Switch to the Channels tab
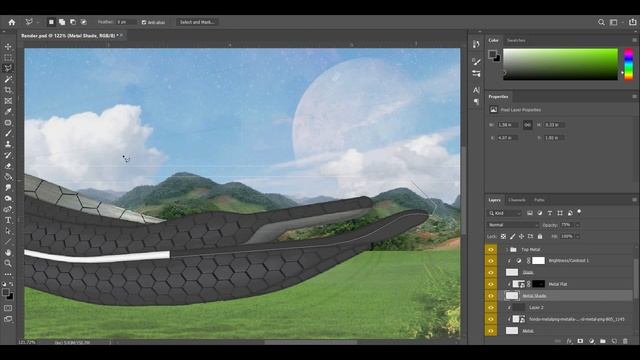640x360 pixels. point(517,200)
